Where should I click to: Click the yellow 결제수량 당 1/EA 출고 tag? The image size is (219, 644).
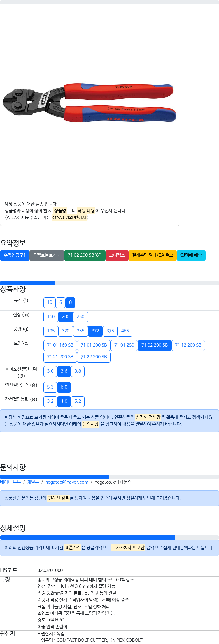(153, 255)
